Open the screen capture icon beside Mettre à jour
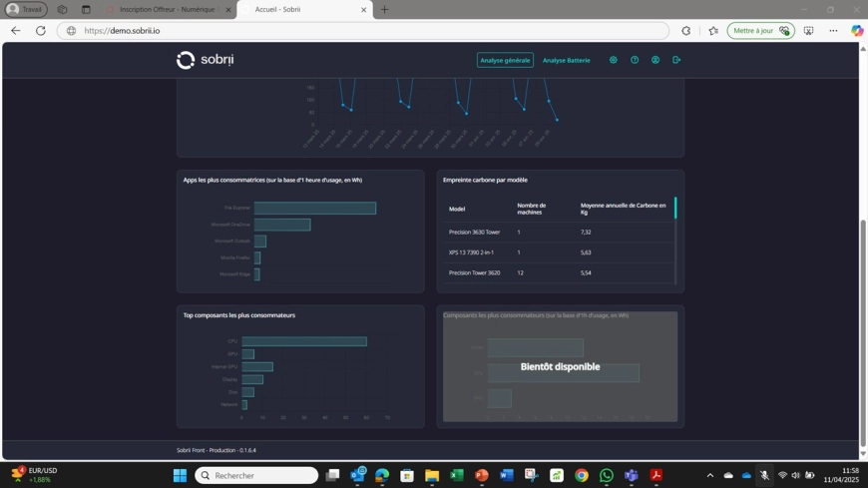Screen dimensions: 868x488 click(809, 31)
